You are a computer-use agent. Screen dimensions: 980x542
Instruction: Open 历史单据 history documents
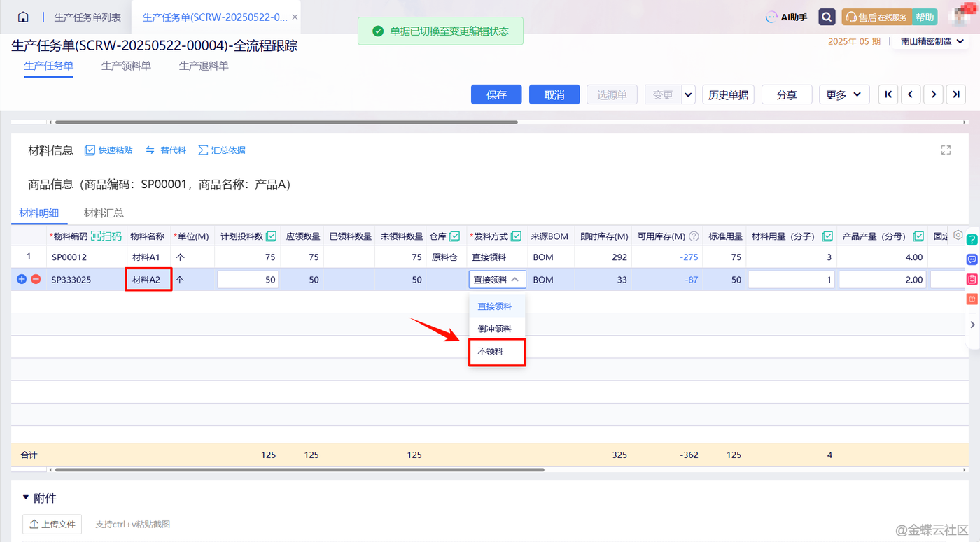pyautogui.click(x=728, y=94)
